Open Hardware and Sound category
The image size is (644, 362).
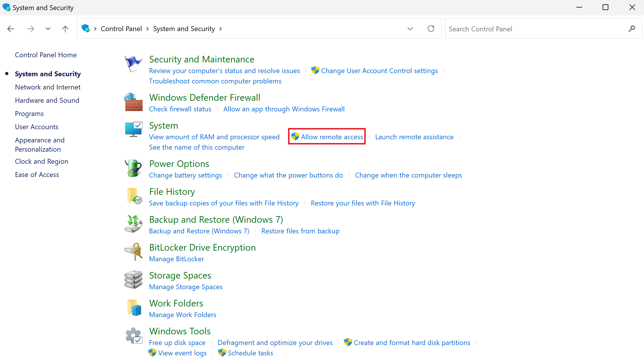pyautogui.click(x=47, y=100)
